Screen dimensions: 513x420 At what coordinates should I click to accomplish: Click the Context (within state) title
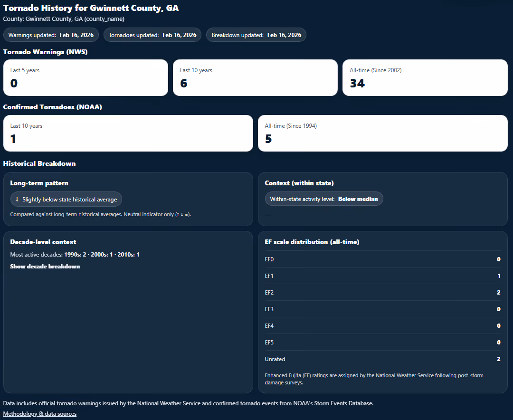pyautogui.click(x=299, y=183)
